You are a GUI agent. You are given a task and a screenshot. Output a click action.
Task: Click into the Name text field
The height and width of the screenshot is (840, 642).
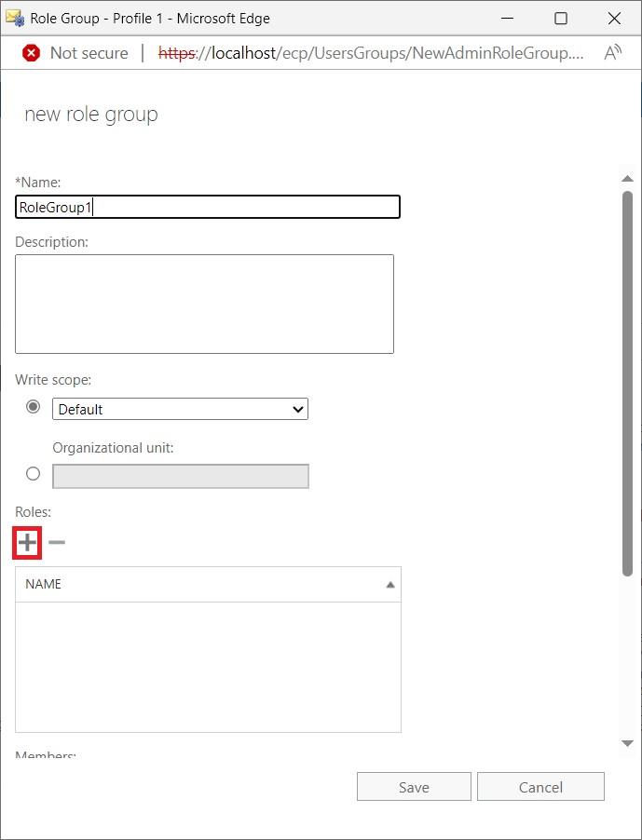click(x=208, y=207)
